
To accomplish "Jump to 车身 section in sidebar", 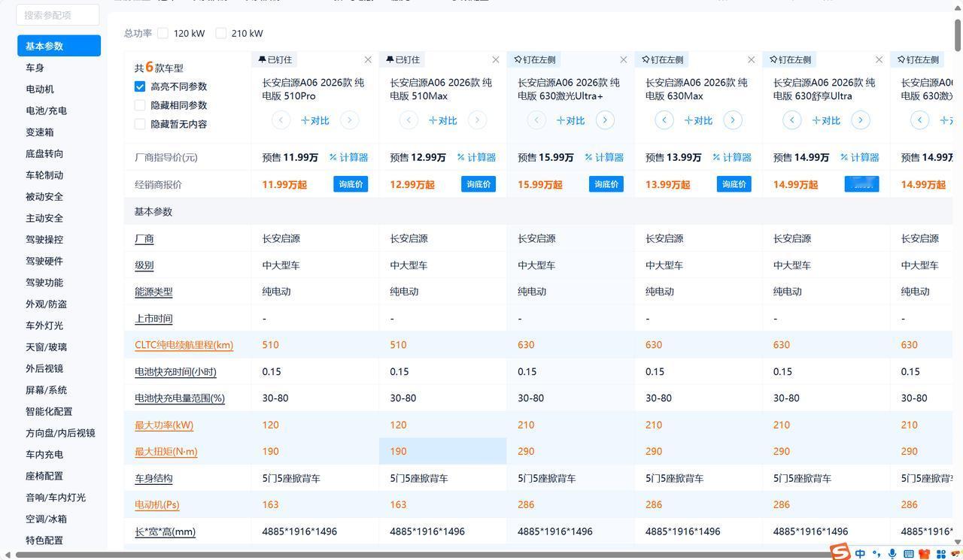I will pyautogui.click(x=35, y=68).
